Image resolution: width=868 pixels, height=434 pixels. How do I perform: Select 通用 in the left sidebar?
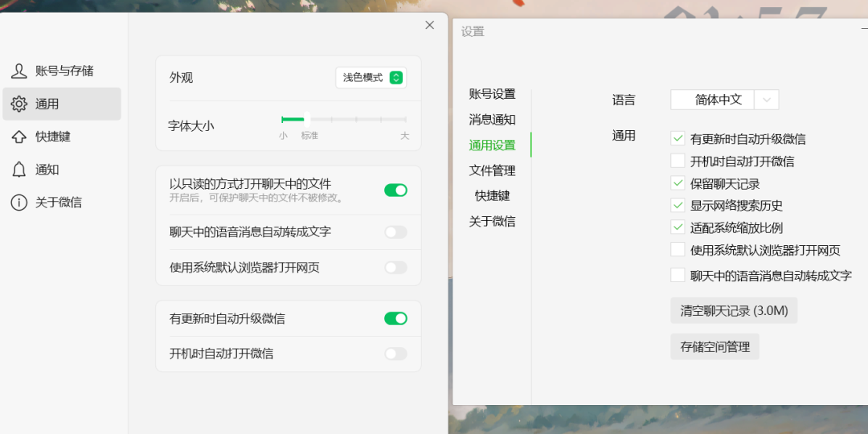[62, 104]
